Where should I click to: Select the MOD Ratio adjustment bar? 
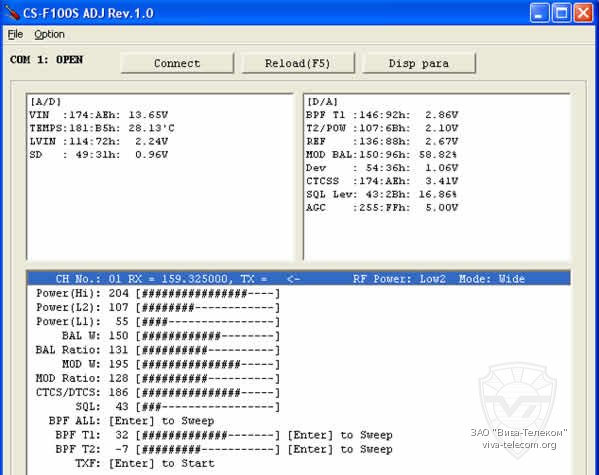click(x=208, y=378)
